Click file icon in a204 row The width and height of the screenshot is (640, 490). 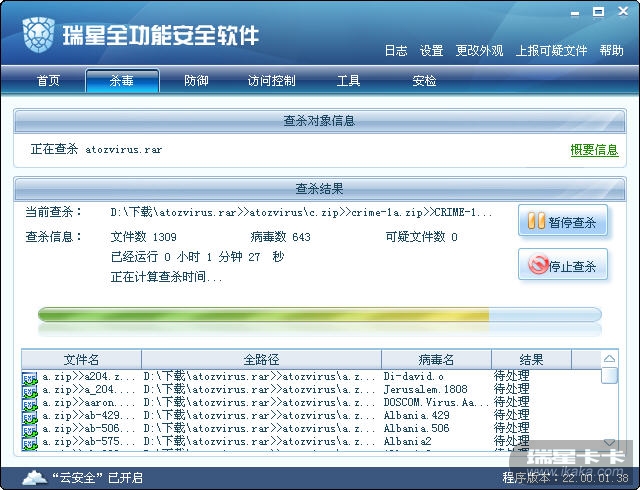tap(29, 378)
